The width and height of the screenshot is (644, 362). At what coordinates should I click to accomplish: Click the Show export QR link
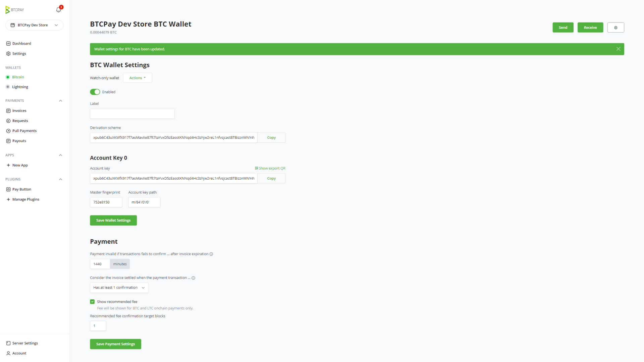tap(270, 168)
